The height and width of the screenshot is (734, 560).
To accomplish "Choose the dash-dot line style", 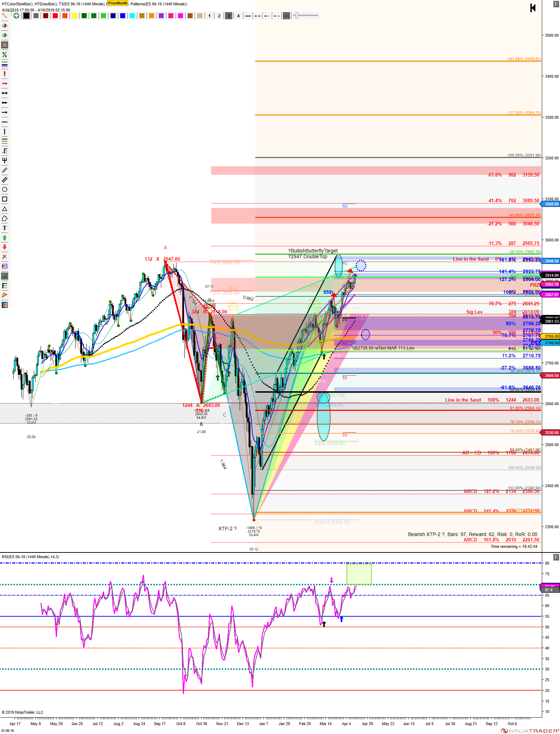I will tap(267, 16).
